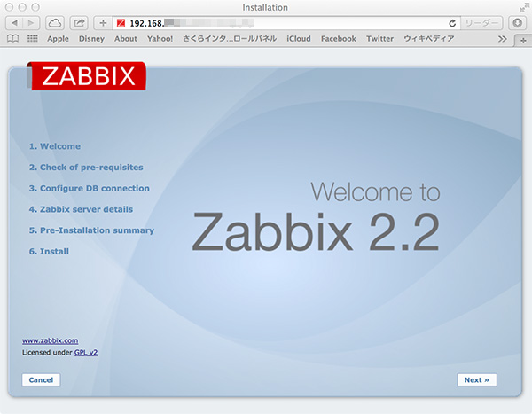Open the Twitter bookmark
This screenshot has height=414, width=532.
point(379,39)
